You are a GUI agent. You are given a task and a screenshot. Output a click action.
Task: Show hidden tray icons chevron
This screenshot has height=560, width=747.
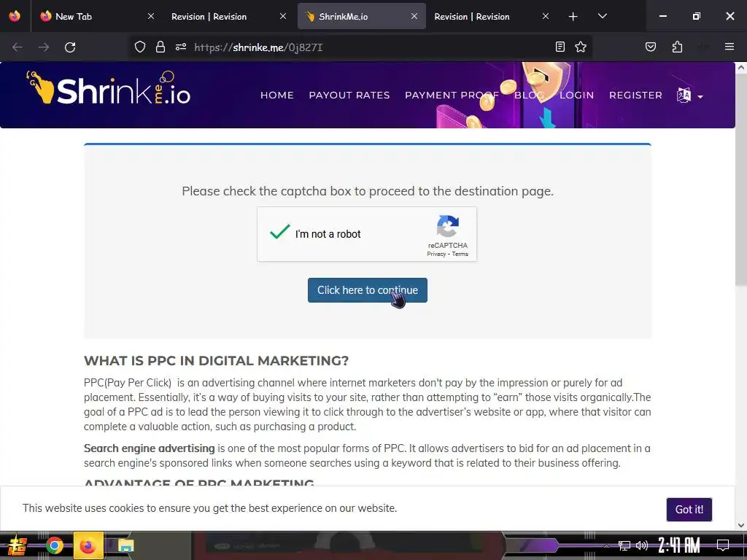(606, 545)
